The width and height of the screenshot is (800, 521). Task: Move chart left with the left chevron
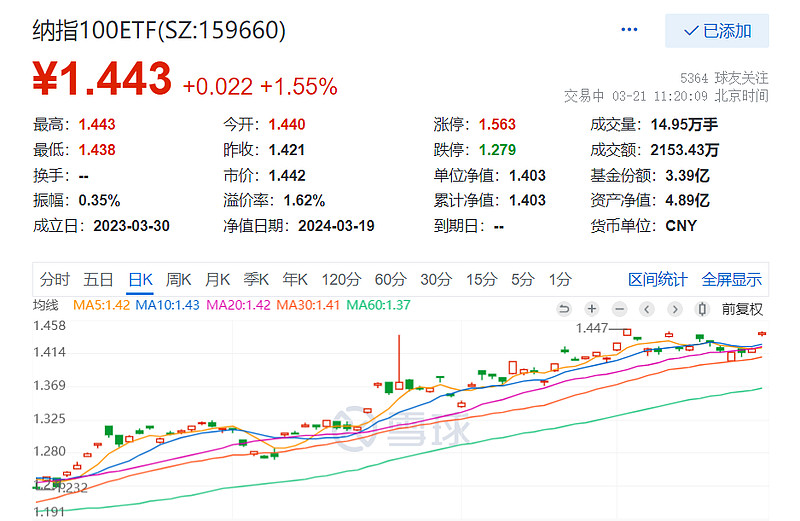pyautogui.click(x=647, y=309)
